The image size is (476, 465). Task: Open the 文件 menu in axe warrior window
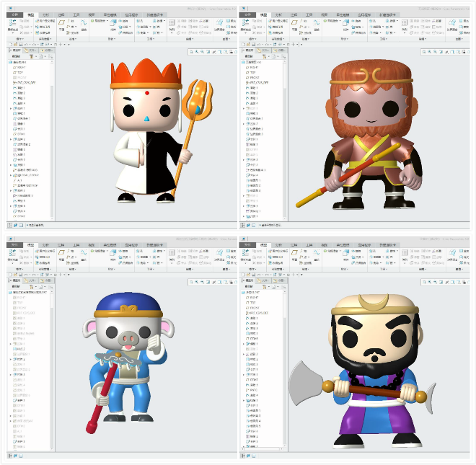pos(247,244)
